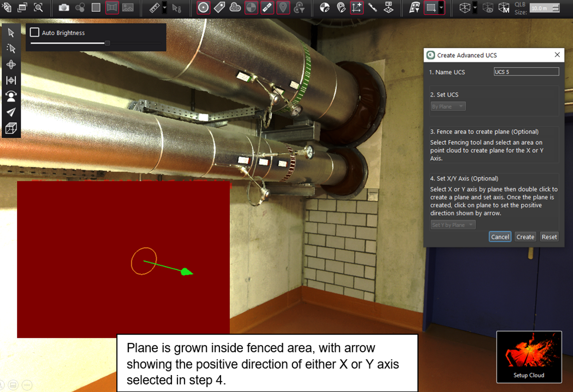Click the Name UCS text field
This screenshot has width=573, height=392.
point(526,72)
